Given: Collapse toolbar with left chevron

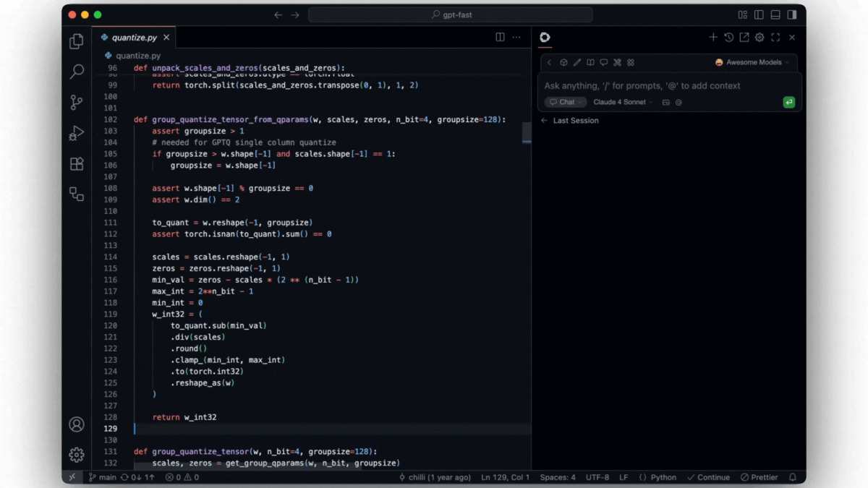Looking at the screenshot, I should coord(549,62).
